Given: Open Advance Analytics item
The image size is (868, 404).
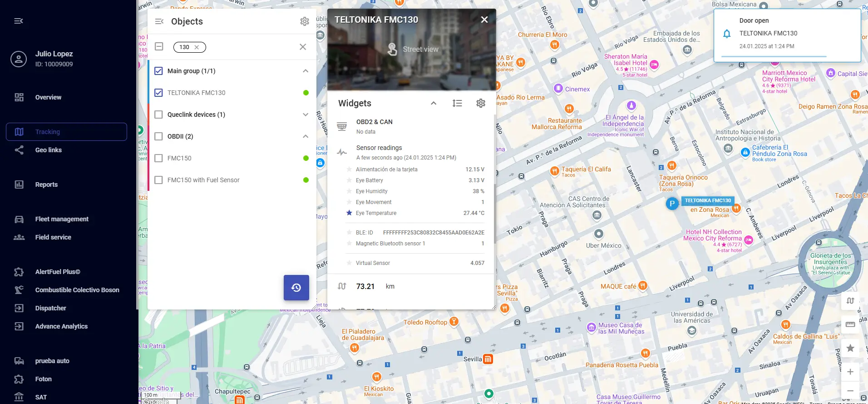Looking at the screenshot, I should pyautogui.click(x=66, y=326).
